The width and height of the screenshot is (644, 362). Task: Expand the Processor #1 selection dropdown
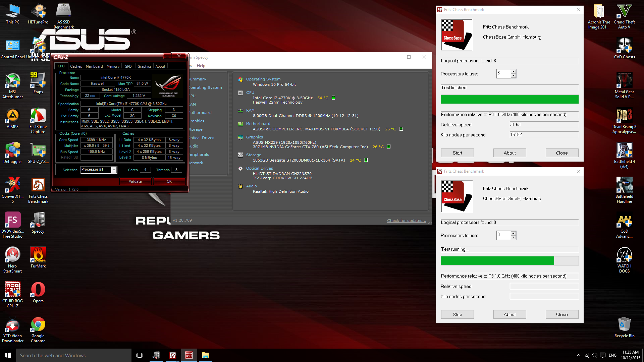click(114, 170)
